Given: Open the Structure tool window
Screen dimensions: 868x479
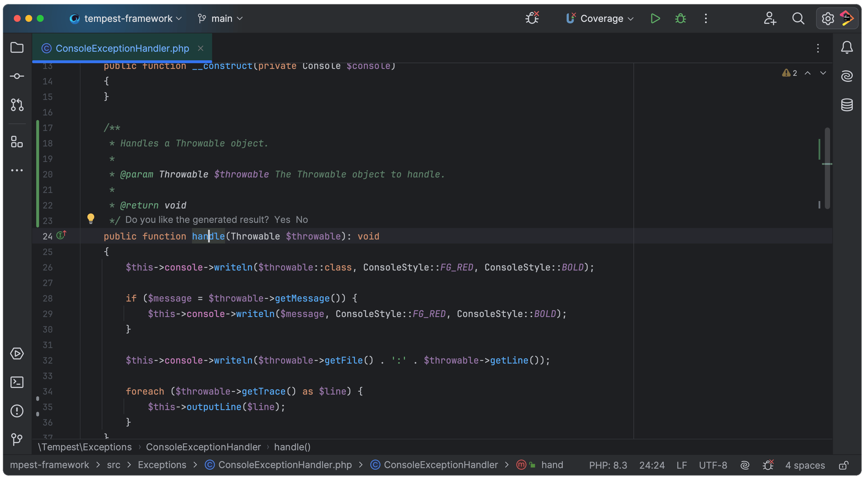Looking at the screenshot, I should pos(17,142).
